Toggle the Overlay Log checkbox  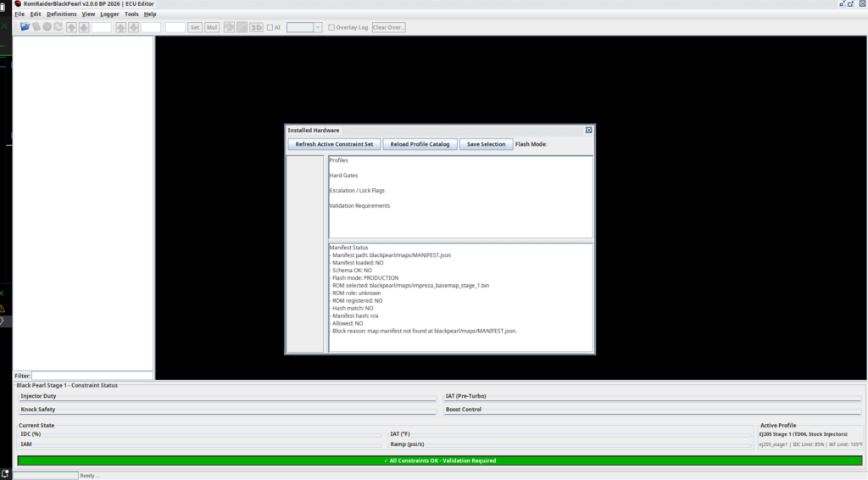[331, 27]
